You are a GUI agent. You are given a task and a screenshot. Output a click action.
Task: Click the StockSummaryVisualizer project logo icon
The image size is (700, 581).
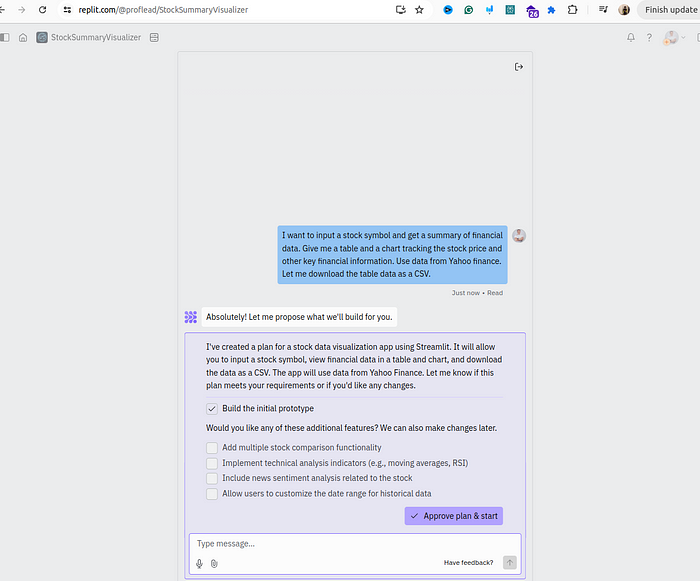[42, 38]
